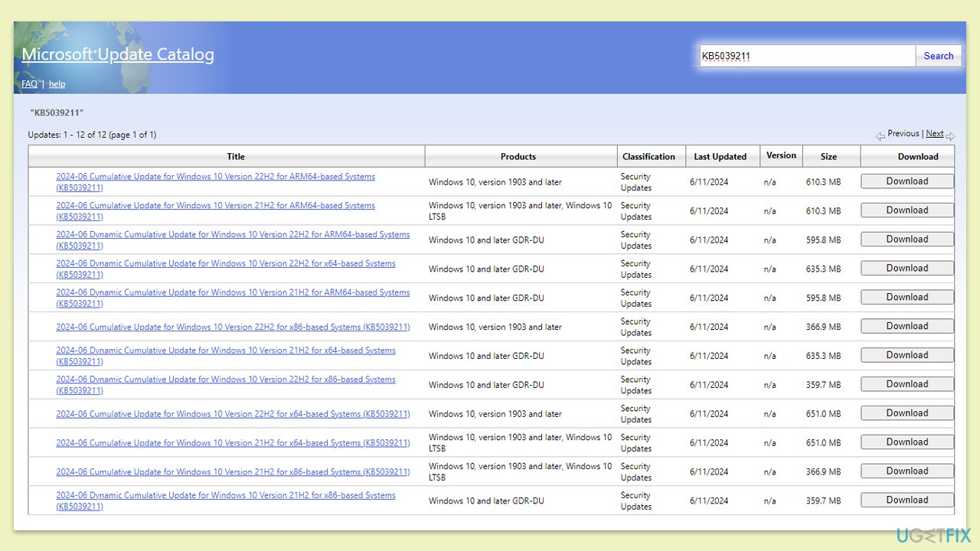Click the Previous page link

pos(903,133)
